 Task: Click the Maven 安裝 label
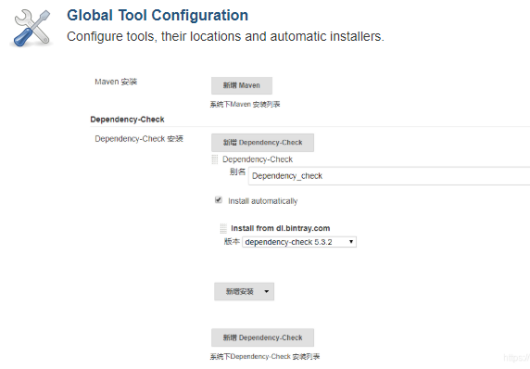tap(116, 82)
